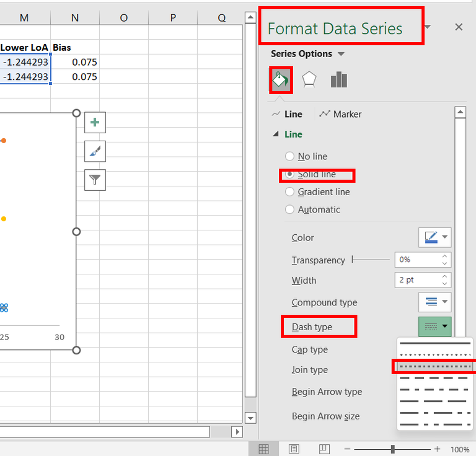The image size is (476, 456).
Task: Choose the dash dot line type
Action: [435, 390]
